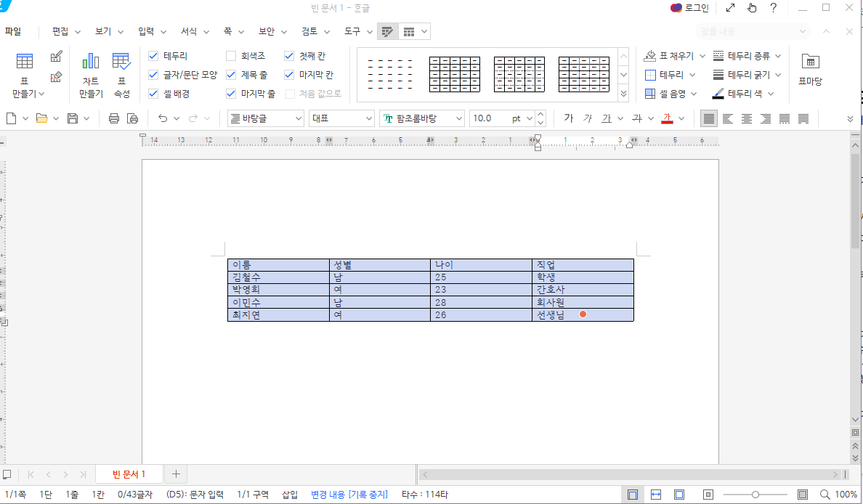The height and width of the screenshot is (504, 863).
Task: Switch to the table layout ribbon tab icon
Action: click(x=409, y=32)
